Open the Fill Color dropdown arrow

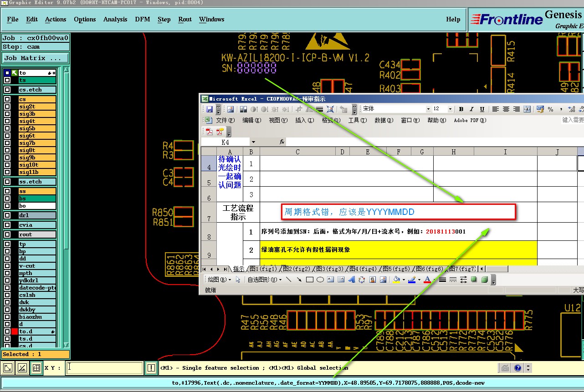(403, 280)
